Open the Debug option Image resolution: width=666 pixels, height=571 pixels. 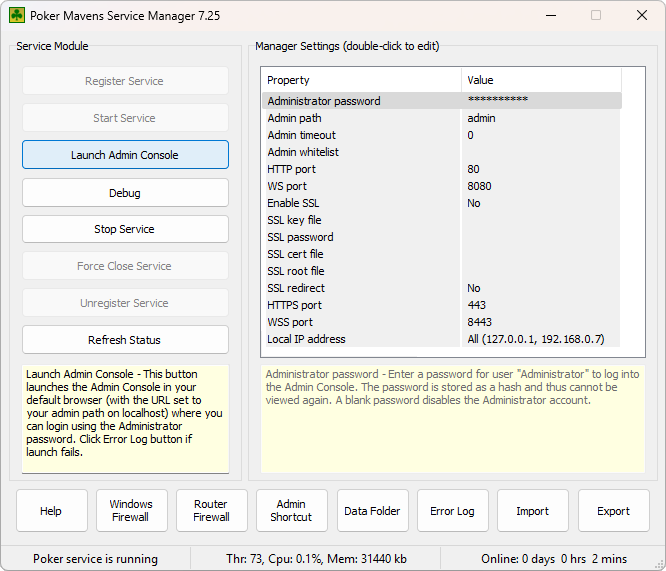pyautogui.click(x=125, y=192)
